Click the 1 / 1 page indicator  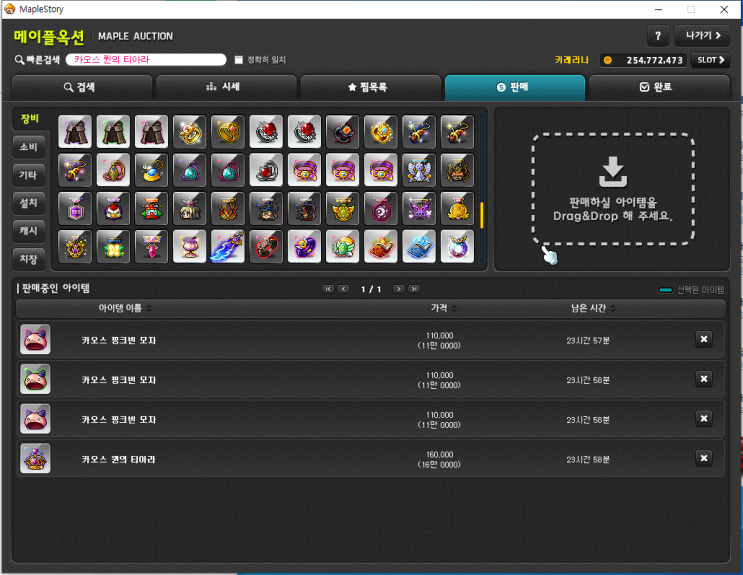click(371, 289)
